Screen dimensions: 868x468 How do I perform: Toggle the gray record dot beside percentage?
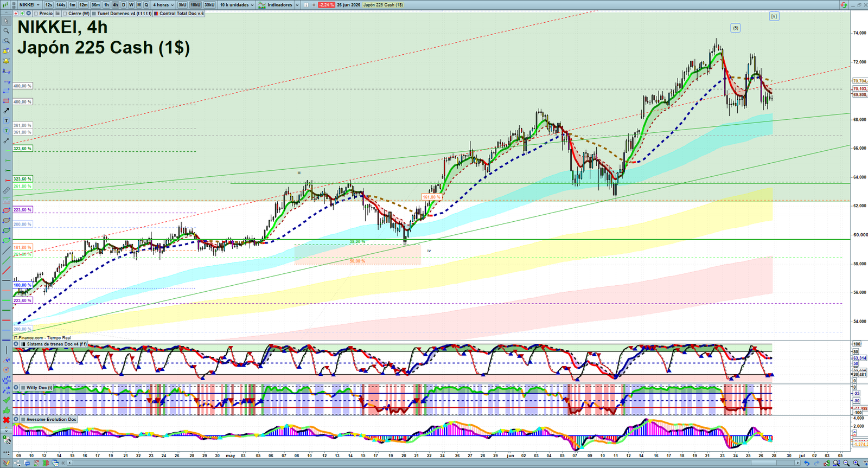pyautogui.click(x=314, y=5)
